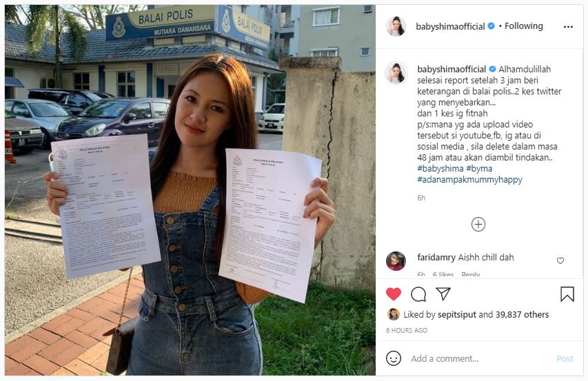The image size is (588, 381).
Task: Open emoji picker smiley icon
Action: point(394,358)
